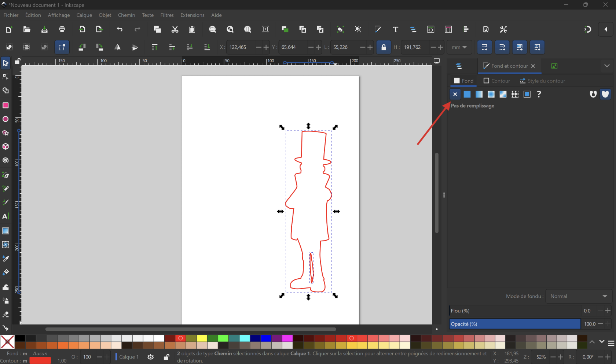The height and width of the screenshot is (364, 616).
Task: Expand the dock panel chevron menu
Action: [x=607, y=66]
